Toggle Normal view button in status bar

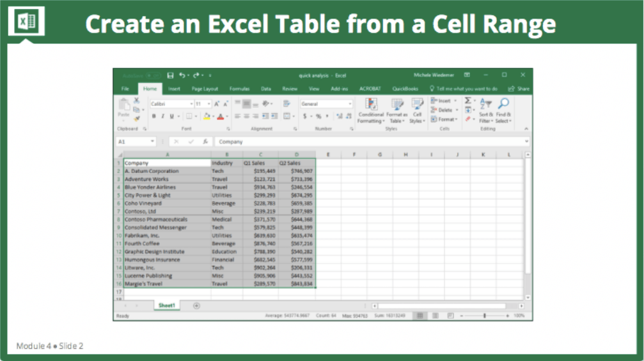pyautogui.click(x=420, y=316)
